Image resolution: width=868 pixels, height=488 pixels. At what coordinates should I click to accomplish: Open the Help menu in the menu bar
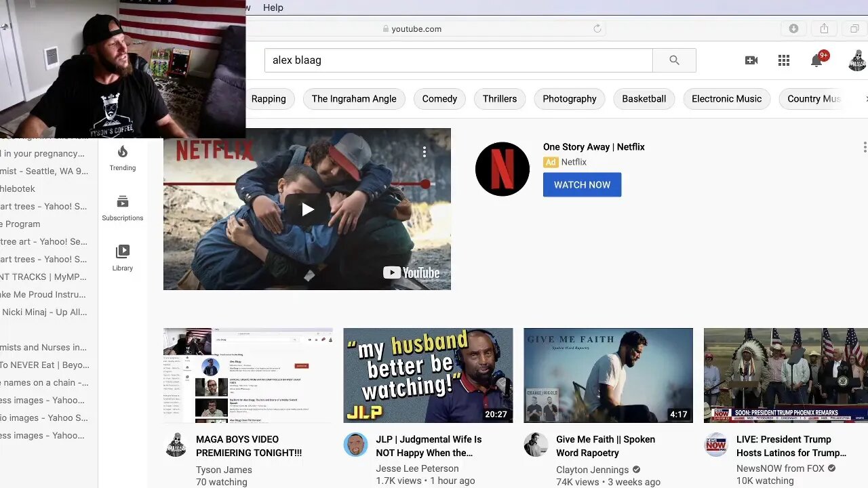[273, 7]
